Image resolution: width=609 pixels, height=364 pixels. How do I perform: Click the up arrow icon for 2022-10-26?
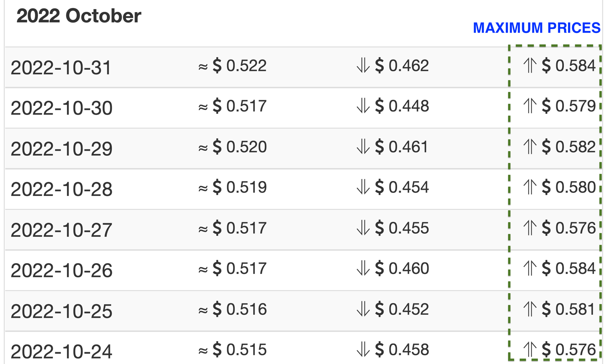tap(530, 268)
